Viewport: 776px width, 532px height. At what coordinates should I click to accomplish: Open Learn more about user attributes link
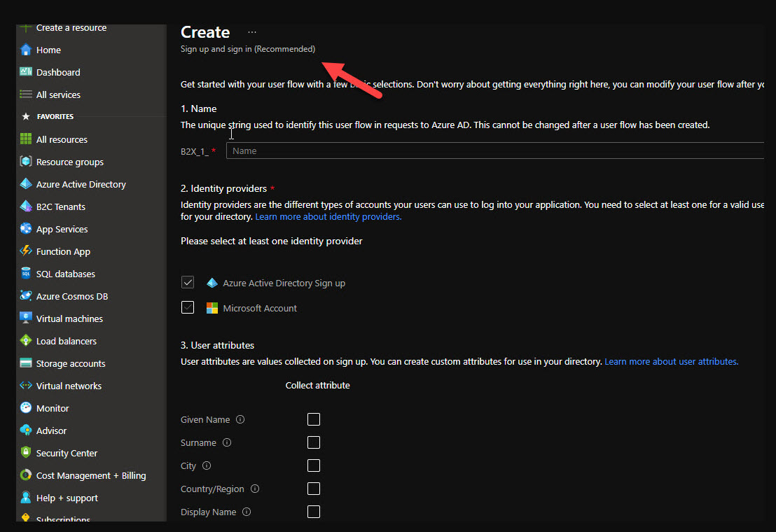pyautogui.click(x=671, y=361)
